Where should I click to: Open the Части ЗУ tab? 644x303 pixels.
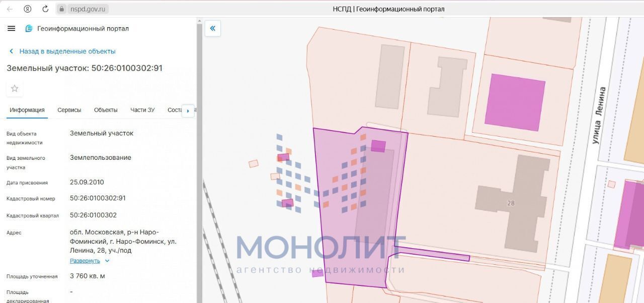(142, 110)
